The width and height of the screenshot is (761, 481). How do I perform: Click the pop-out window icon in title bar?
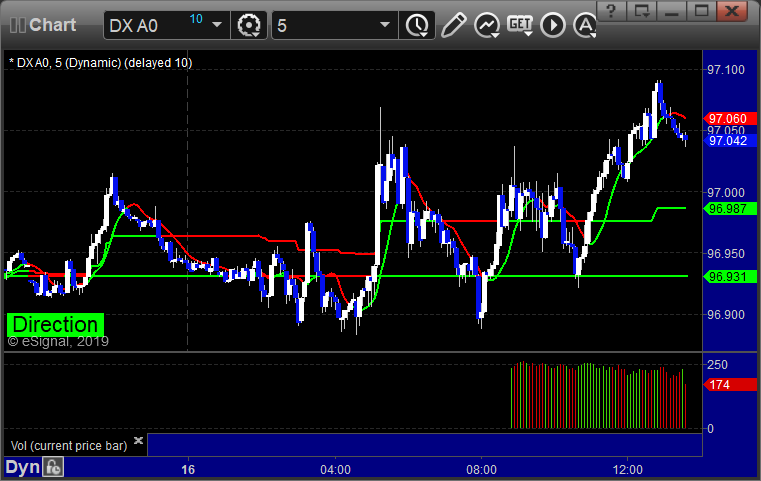coord(642,12)
